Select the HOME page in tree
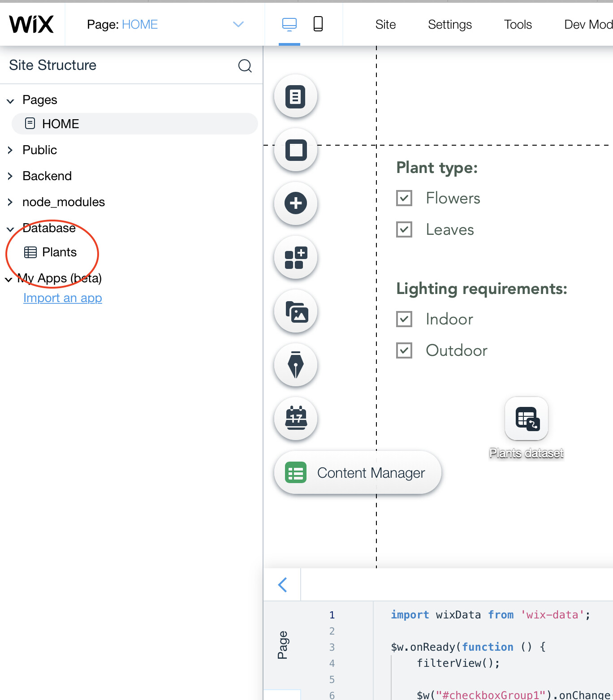 [134, 124]
